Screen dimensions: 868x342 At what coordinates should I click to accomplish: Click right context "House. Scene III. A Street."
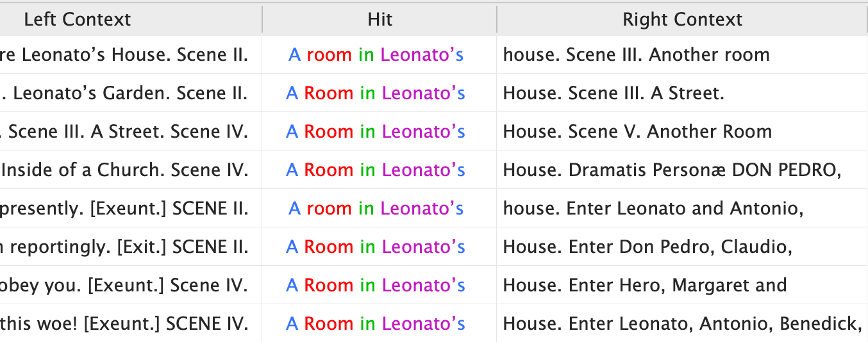[x=613, y=94]
